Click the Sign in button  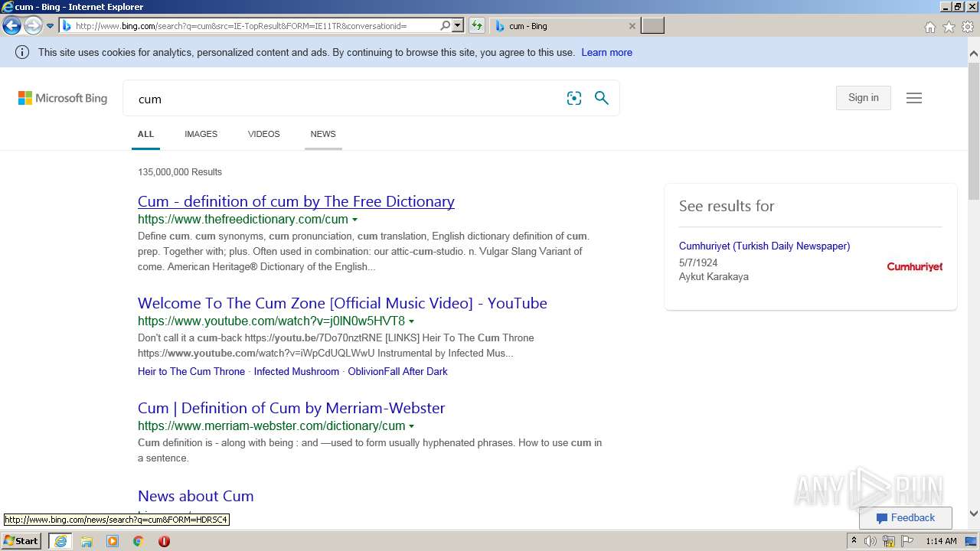(x=863, y=98)
